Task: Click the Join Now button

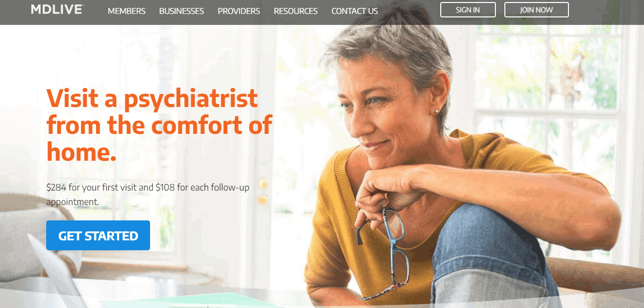Action: tap(536, 10)
